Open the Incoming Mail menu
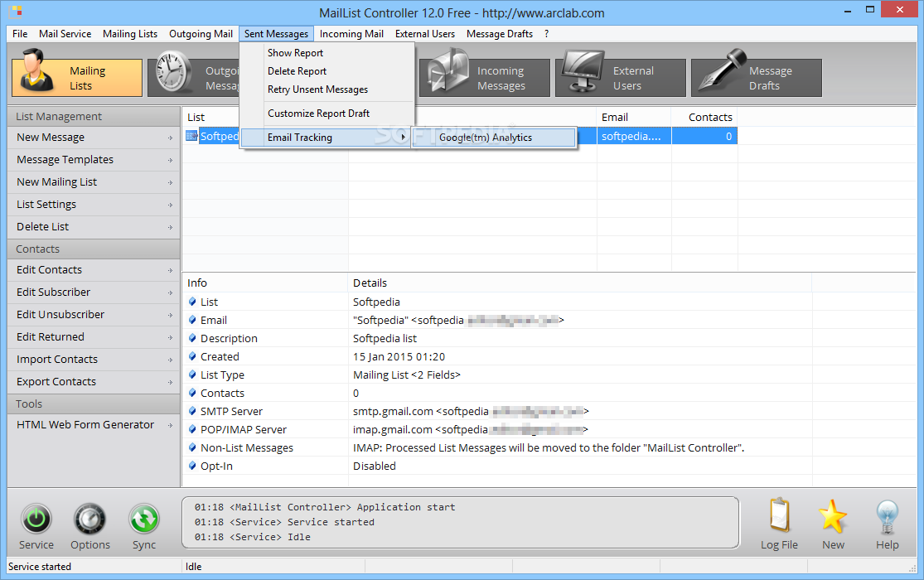Viewport: 924px width, 580px height. [351, 34]
